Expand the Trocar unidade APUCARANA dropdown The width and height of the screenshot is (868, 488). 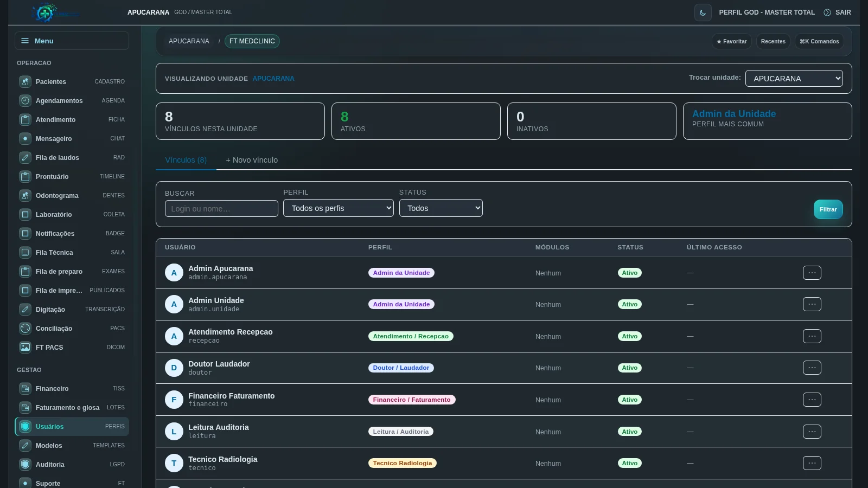click(x=794, y=79)
